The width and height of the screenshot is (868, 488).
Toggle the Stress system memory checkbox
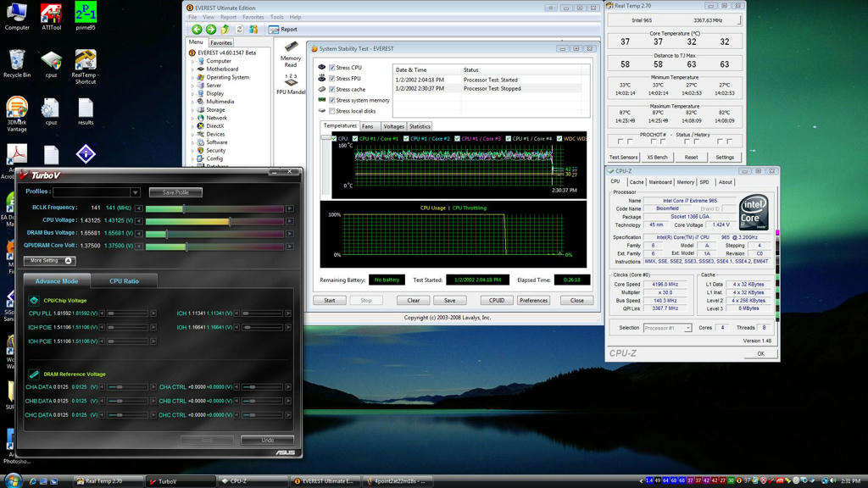click(x=332, y=100)
